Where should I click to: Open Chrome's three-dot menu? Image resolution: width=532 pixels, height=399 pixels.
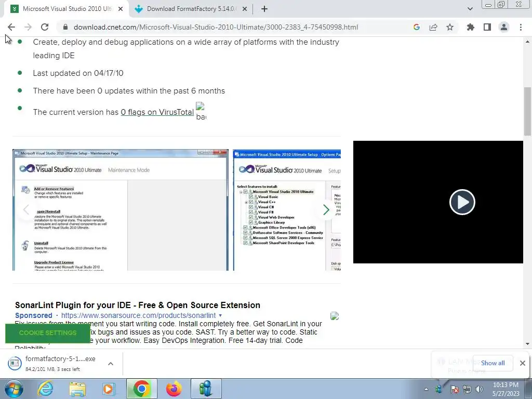pos(521,27)
